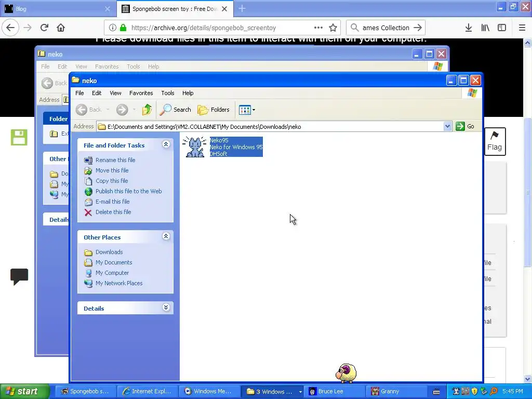This screenshot has height=399, width=532.
Task: Click the Firefox page scrollbar down arrow
Action: click(528, 379)
